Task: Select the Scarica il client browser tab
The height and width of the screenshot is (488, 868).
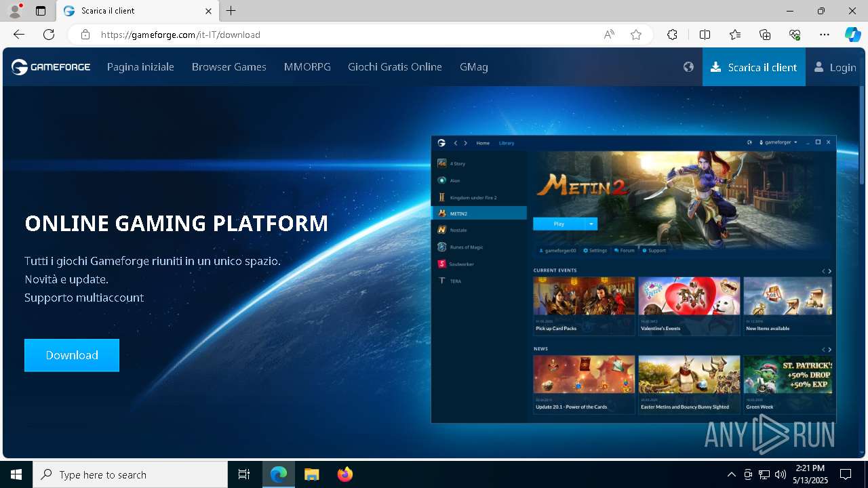Action: click(138, 11)
